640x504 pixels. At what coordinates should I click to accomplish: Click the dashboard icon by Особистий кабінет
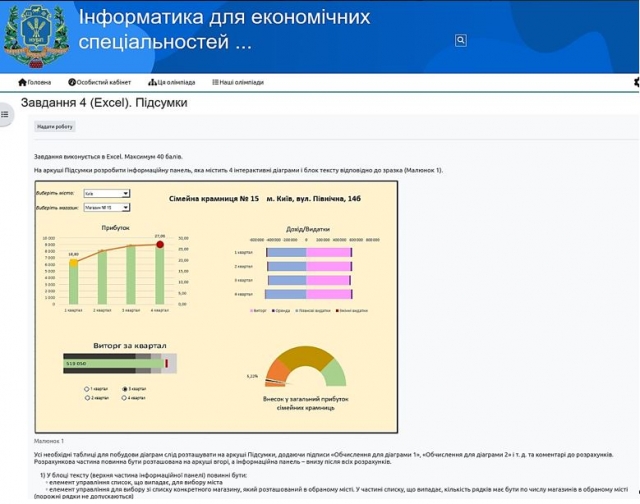click(72, 82)
